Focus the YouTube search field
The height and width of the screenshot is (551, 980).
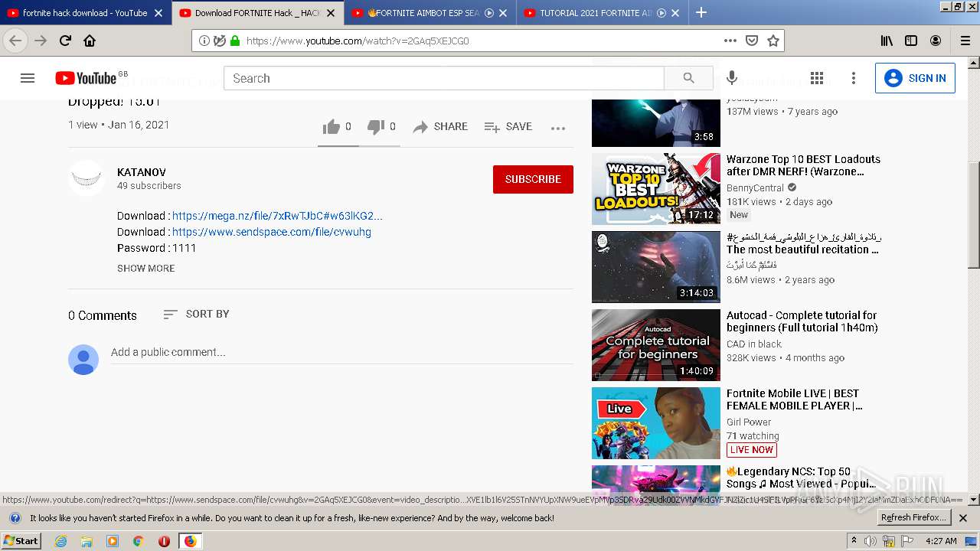point(444,78)
